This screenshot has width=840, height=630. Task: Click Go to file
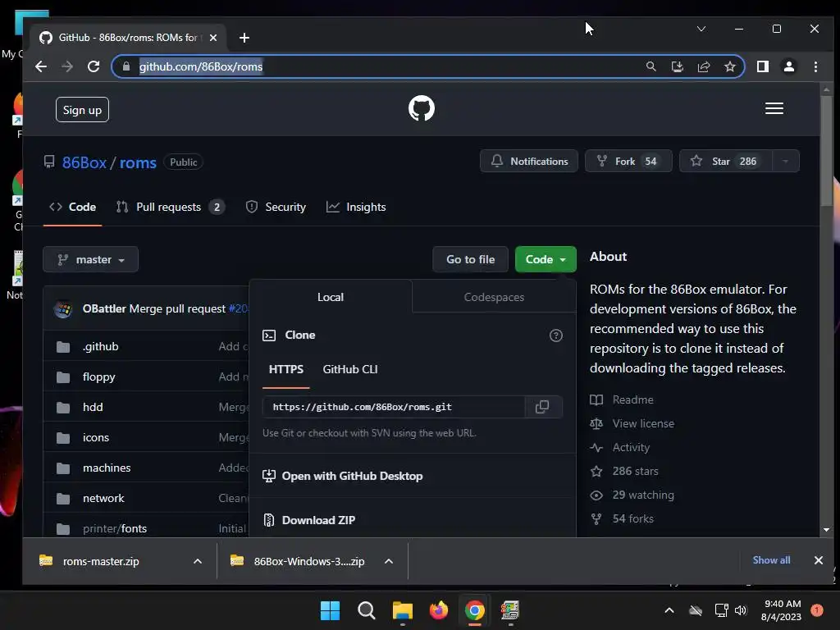[470, 260]
